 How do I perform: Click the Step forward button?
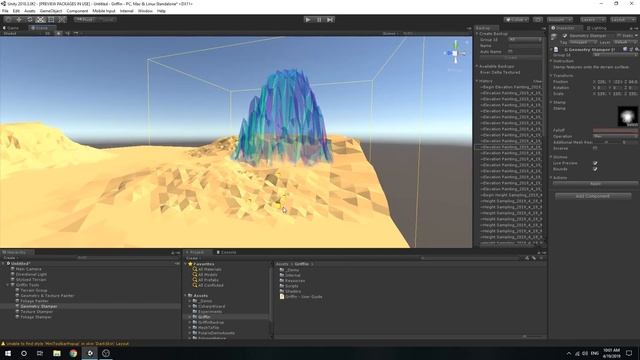coord(330,19)
